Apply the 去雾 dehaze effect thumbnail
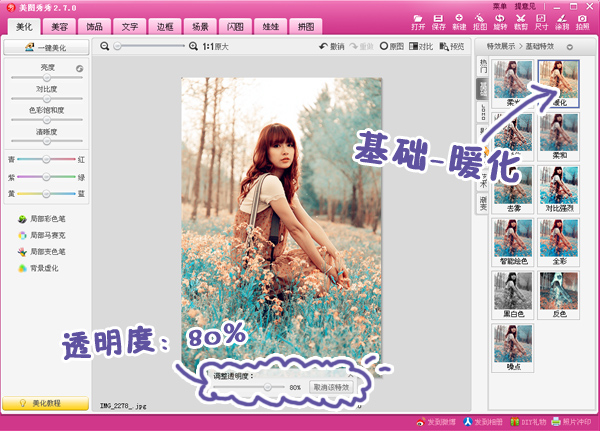 pos(513,189)
